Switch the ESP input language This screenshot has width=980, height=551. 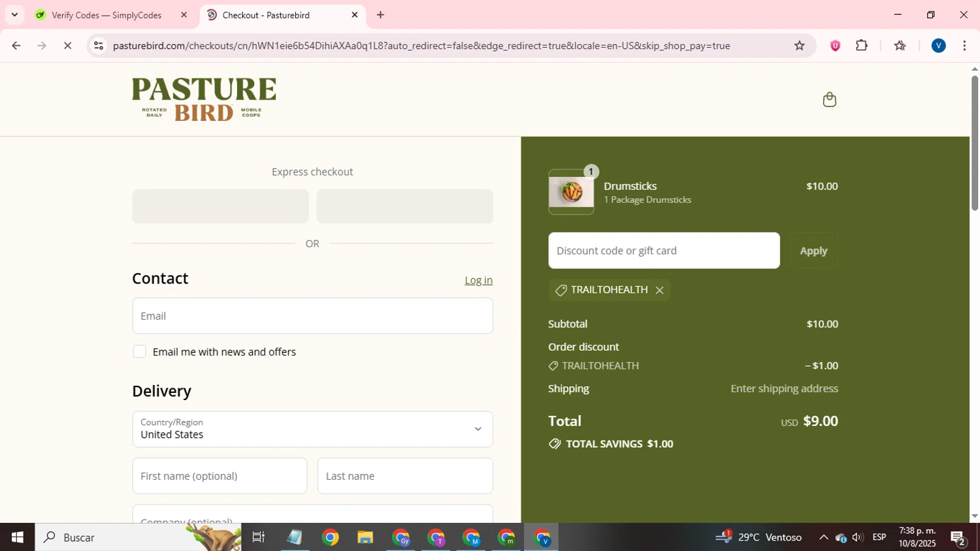click(879, 537)
